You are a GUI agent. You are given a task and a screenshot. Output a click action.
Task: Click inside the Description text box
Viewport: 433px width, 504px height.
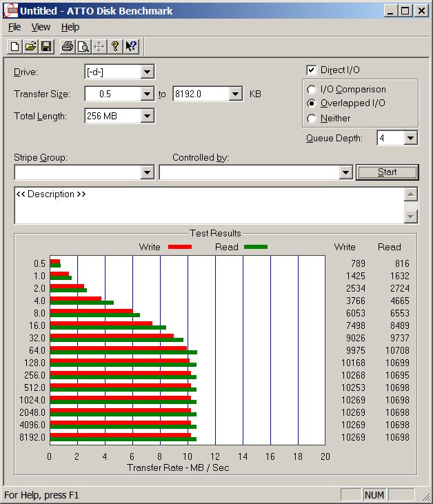[207, 205]
